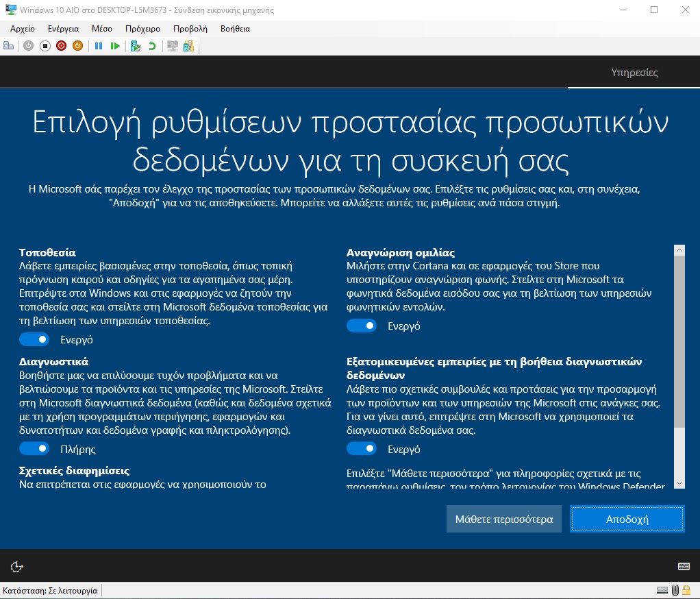Open the Προβολή menu
The width and height of the screenshot is (700, 599).
[190, 29]
